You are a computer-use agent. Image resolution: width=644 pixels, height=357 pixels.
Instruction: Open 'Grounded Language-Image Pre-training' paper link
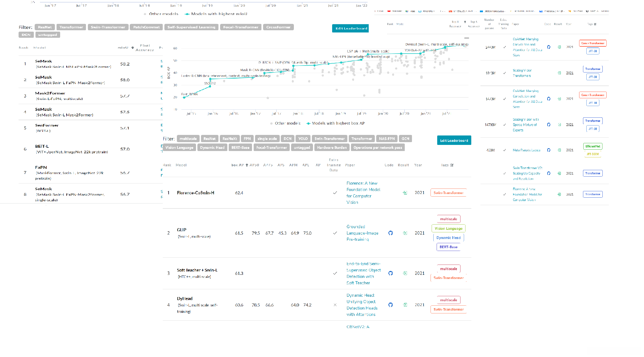click(x=362, y=233)
